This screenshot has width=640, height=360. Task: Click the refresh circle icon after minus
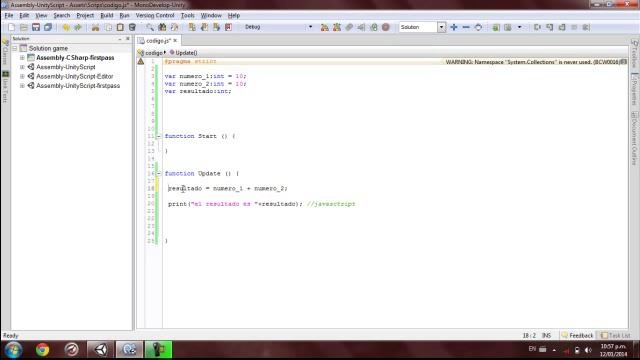(x=478, y=27)
